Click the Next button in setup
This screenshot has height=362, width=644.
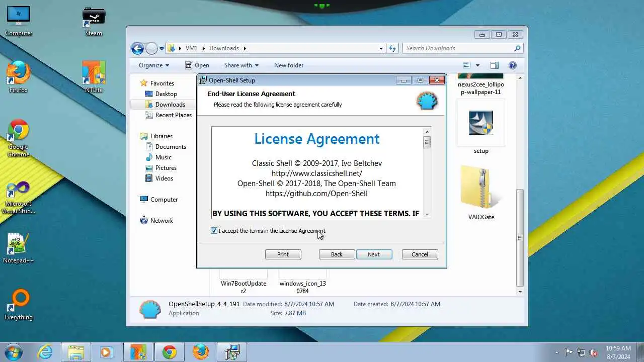pos(374,254)
